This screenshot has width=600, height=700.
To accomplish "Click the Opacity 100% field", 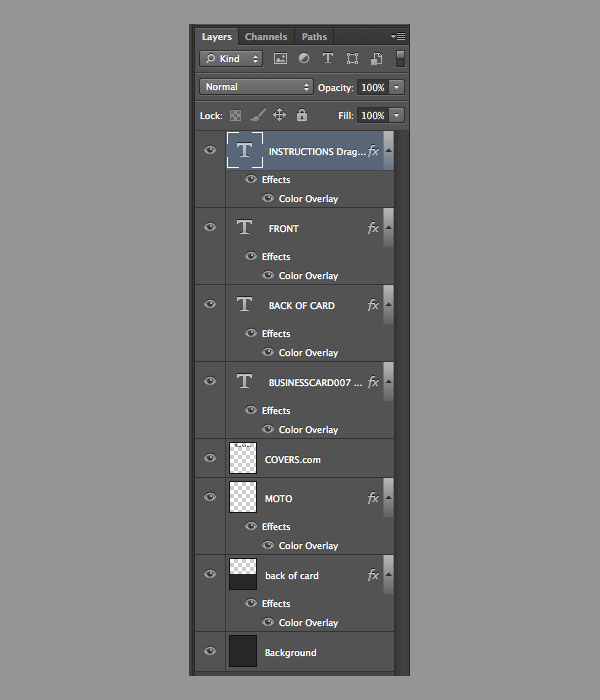I will click(x=373, y=87).
